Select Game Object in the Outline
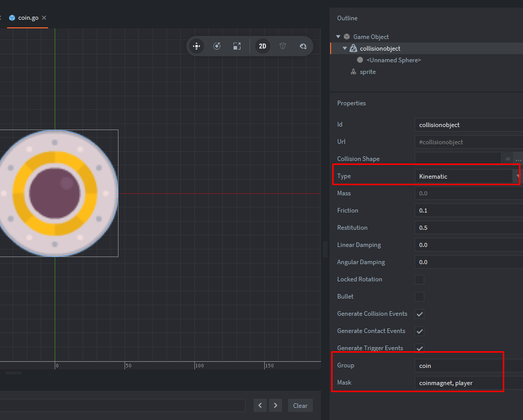 tap(371, 36)
